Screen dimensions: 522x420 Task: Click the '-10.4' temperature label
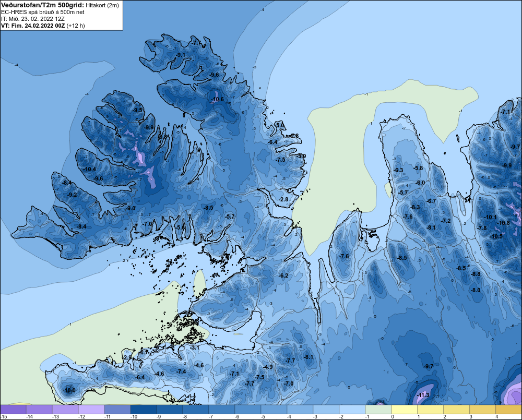(90, 169)
